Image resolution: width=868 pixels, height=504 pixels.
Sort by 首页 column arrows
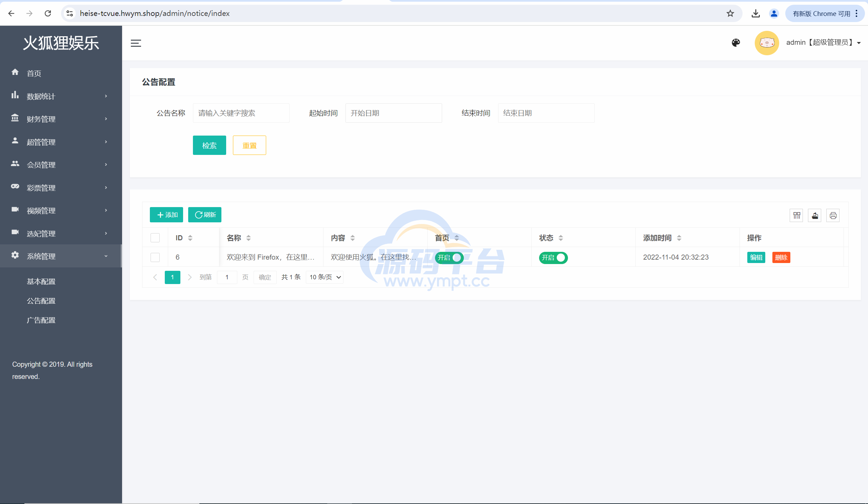tap(456, 238)
